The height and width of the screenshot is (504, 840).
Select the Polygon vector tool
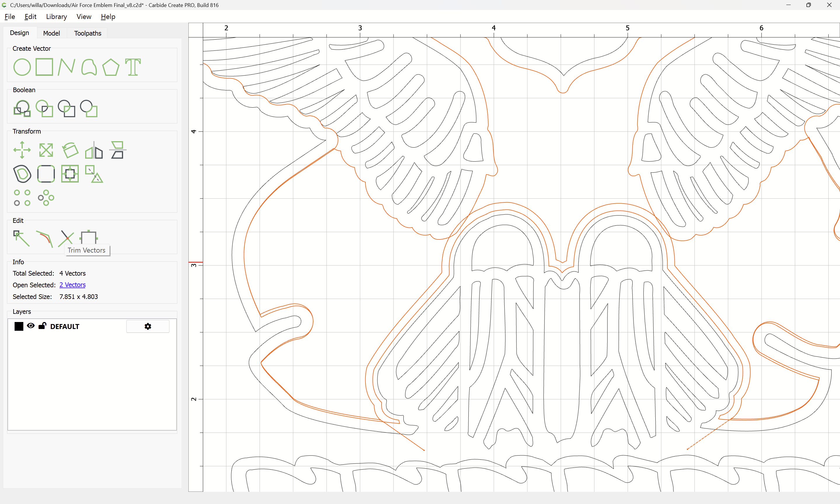click(x=111, y=67)
